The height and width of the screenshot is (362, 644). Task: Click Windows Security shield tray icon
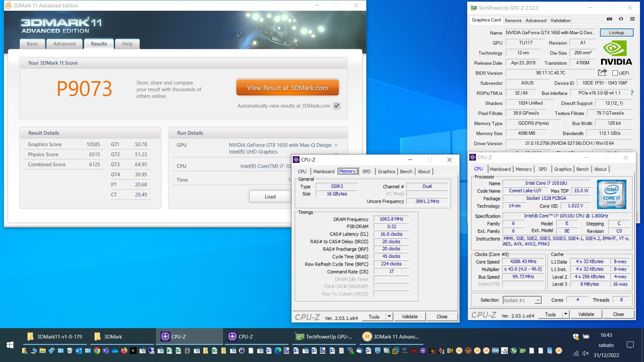click(576, 337)
